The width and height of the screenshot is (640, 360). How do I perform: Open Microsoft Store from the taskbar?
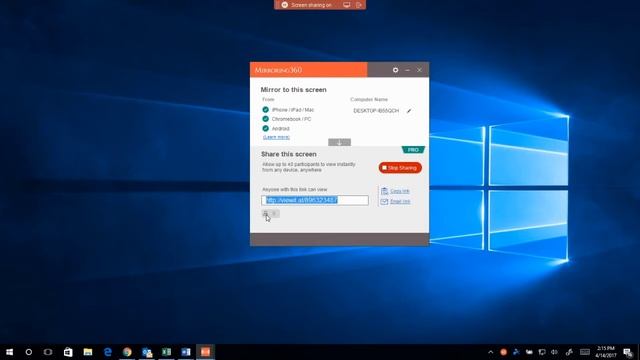click(68, 352)
